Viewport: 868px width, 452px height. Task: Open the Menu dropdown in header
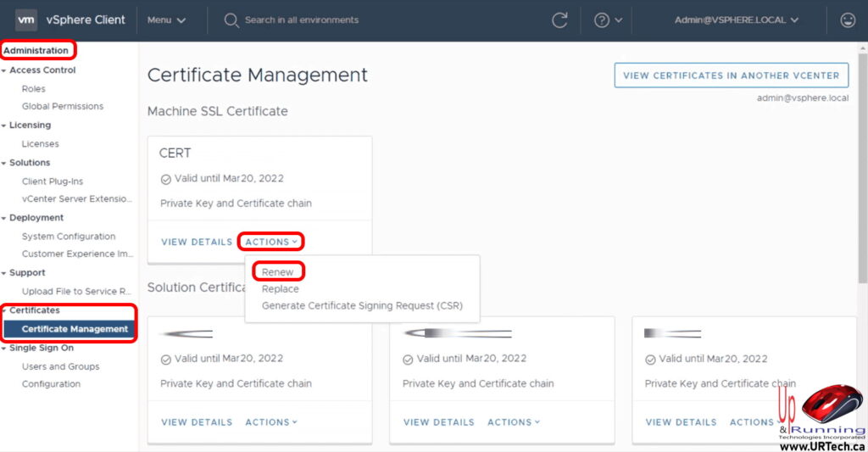pyautogui.click(x=166, y=20)
